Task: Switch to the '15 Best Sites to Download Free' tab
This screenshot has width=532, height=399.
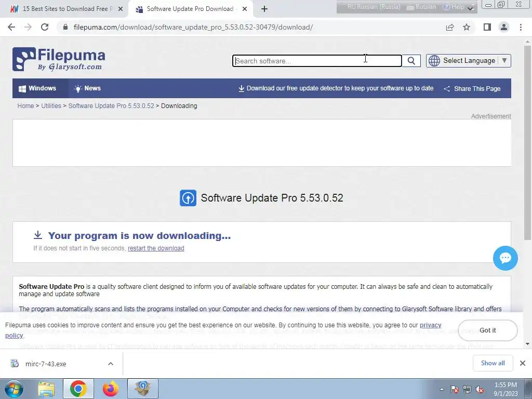Action: 64,9
